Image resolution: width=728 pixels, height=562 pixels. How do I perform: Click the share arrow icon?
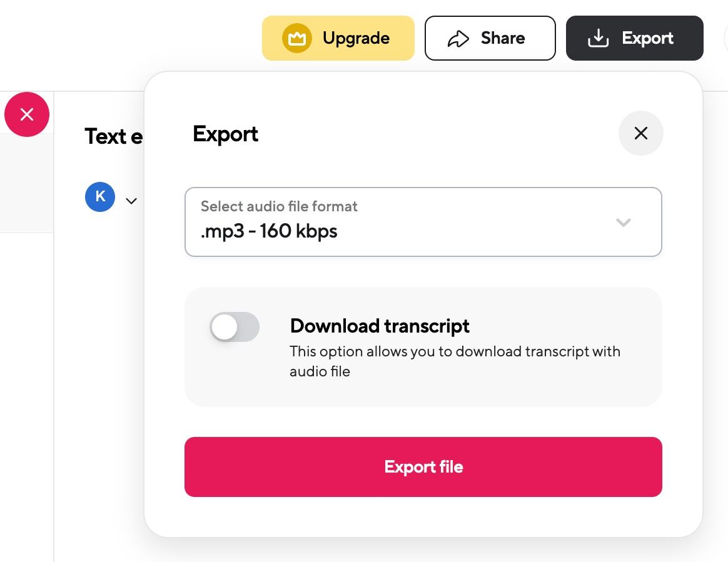pos(458,39)
